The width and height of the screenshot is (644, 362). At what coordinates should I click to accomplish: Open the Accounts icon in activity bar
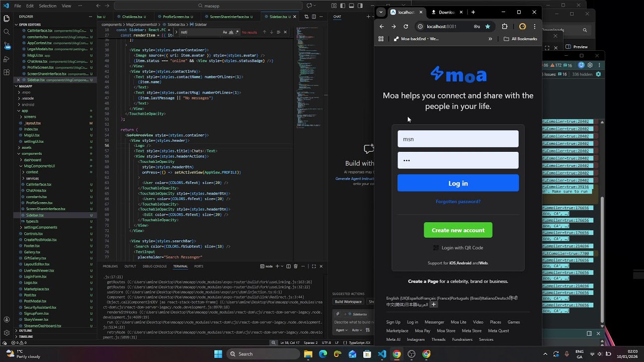[7, 319]
